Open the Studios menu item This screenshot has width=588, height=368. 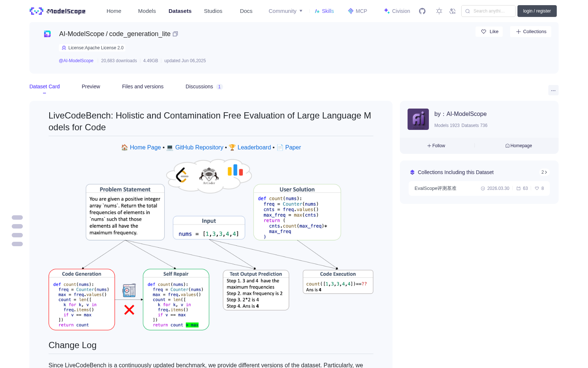pyautogui.click(x=213, y=11)
